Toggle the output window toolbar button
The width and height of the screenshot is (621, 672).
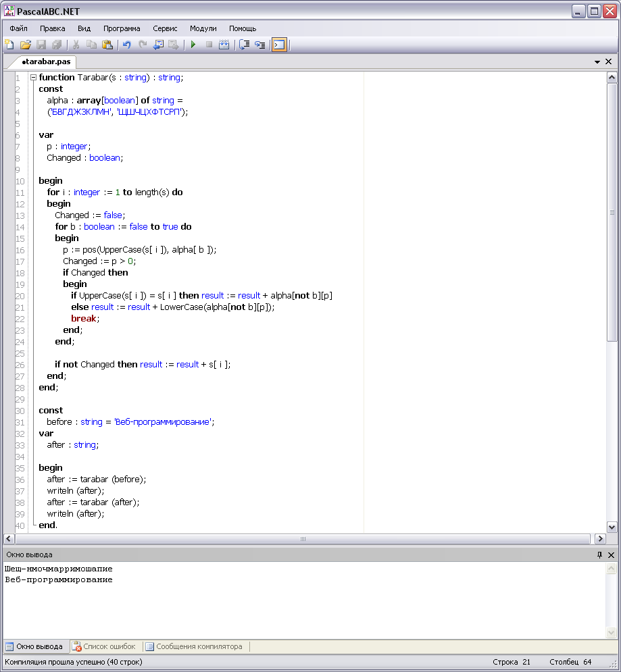point(279,45)
